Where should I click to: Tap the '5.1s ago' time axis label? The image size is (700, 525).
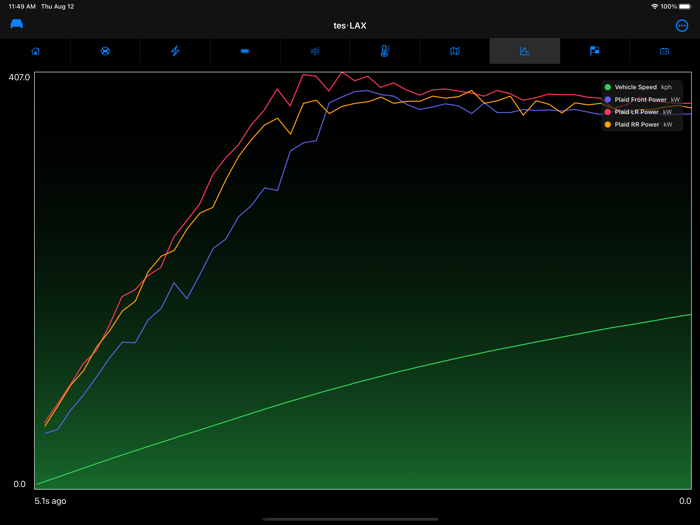tap(50, 501)
